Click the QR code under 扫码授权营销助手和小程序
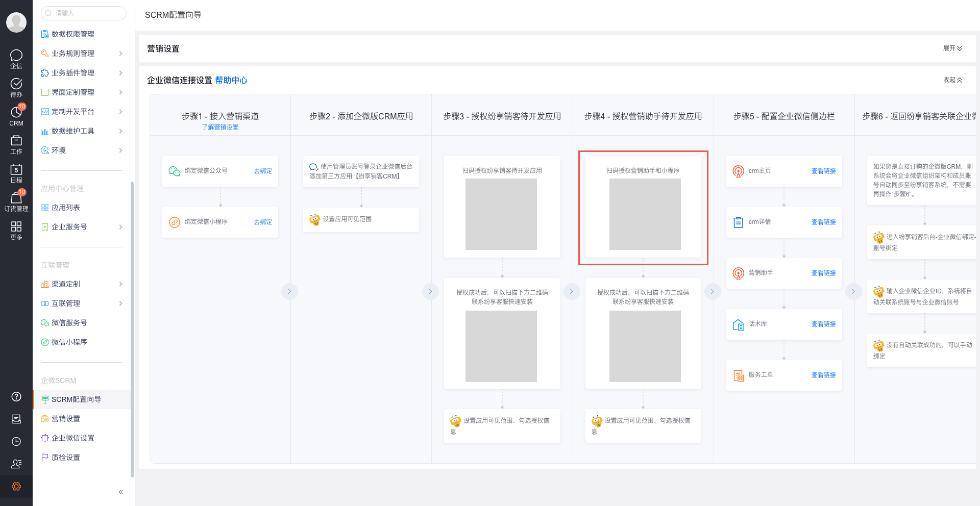The image size is (980, 506). [x=645, y=214]
